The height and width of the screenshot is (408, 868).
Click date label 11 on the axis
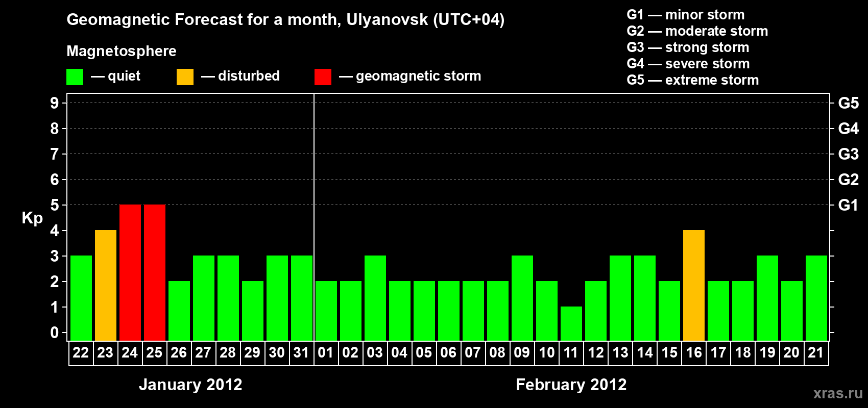(571, 353)
